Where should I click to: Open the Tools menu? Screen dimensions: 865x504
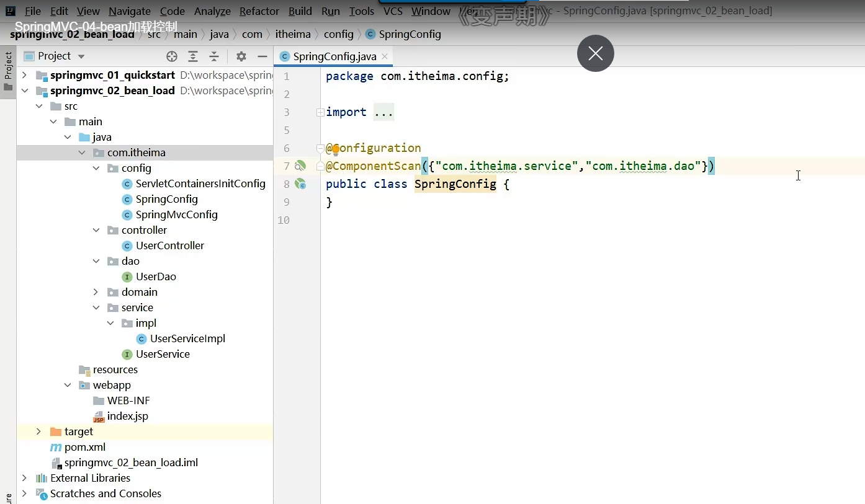click(x=361, y=11)
